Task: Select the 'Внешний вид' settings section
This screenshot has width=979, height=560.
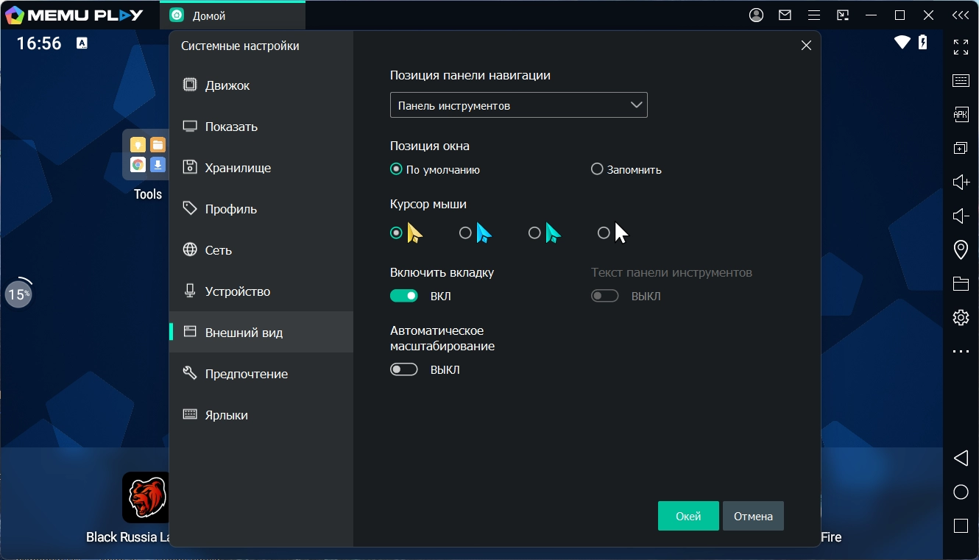Action: tap(261, 332)
